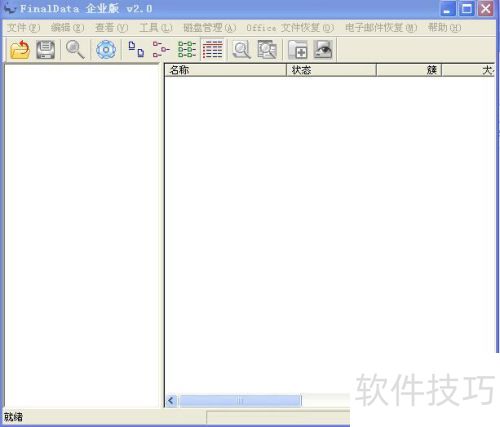Click the 就绪 status bar text
500x427 pixels.
(x=13, y=417)
